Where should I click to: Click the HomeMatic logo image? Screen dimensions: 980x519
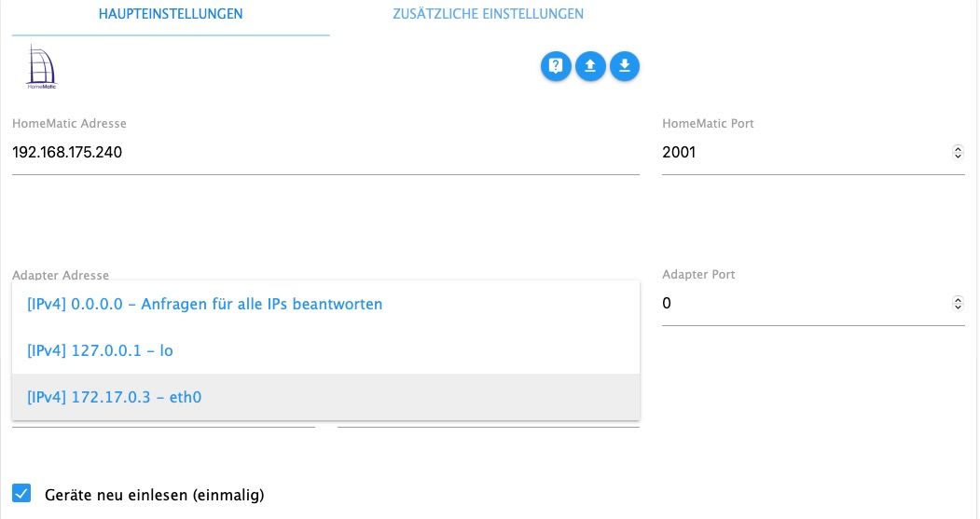click(41, 66)
